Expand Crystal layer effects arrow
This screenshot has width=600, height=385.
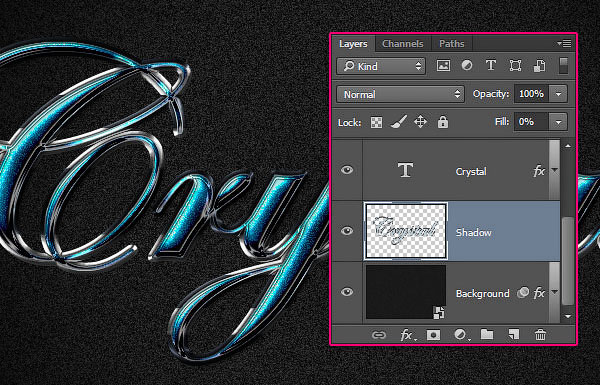[554, 171]
